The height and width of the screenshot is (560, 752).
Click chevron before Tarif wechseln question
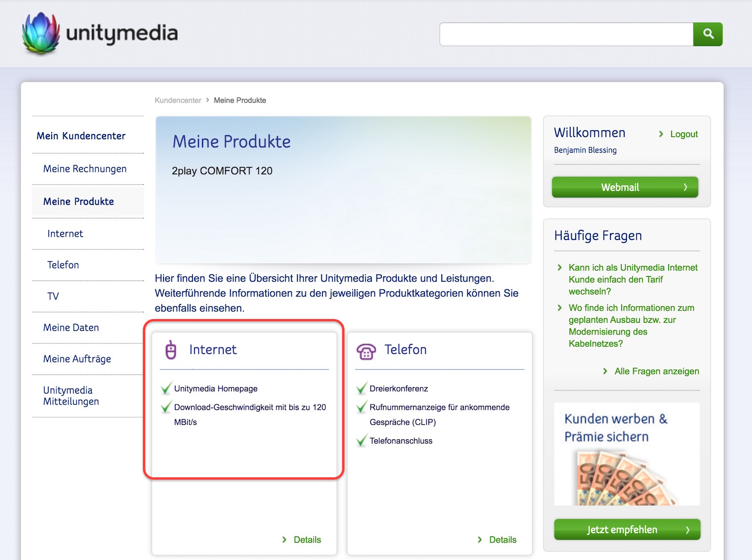click(x=560, y=267)
